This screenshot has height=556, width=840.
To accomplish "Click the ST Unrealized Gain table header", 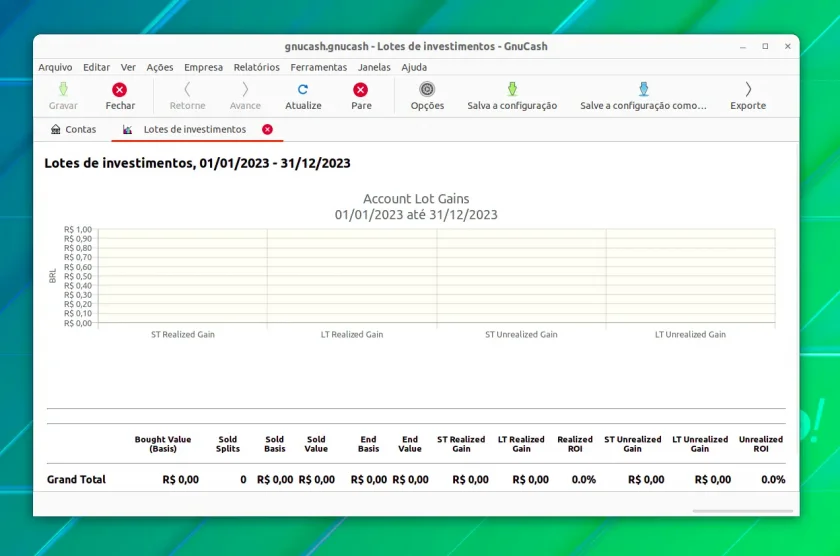I will 633,444.
